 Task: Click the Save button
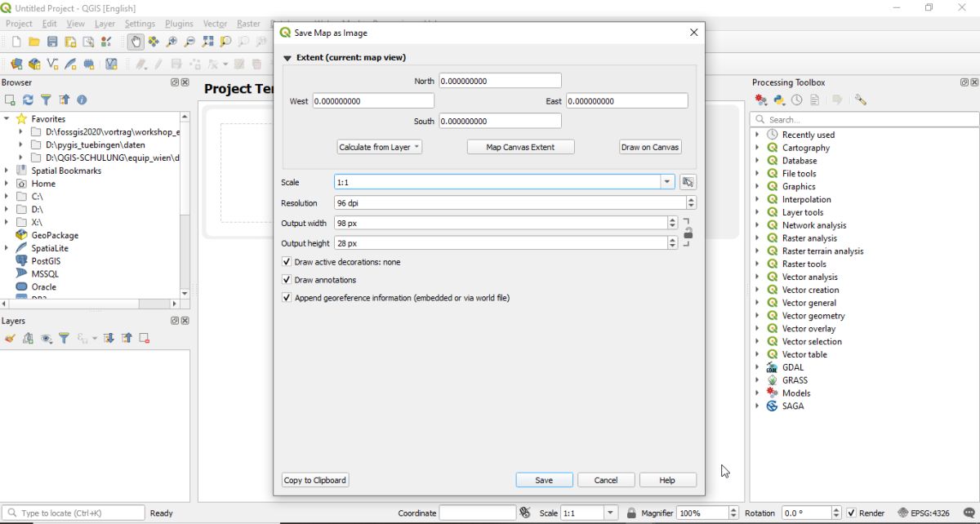(544, 480)
